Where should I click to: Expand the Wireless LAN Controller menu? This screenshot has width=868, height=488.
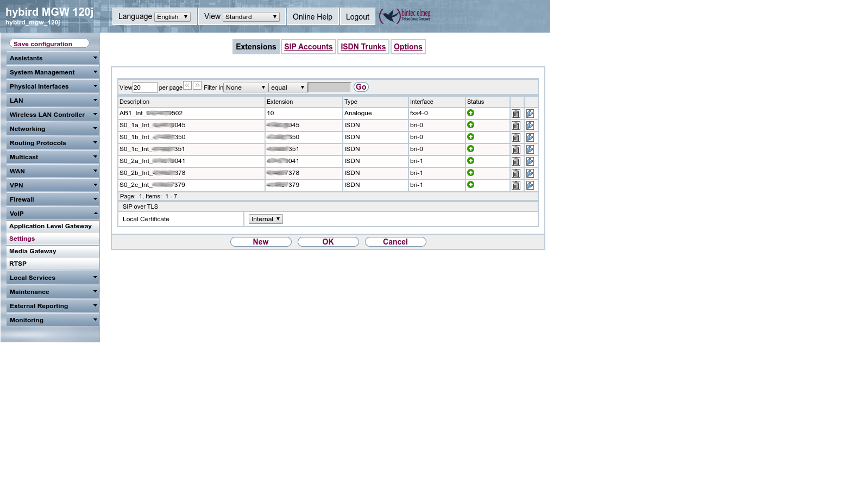coord(53,115)
